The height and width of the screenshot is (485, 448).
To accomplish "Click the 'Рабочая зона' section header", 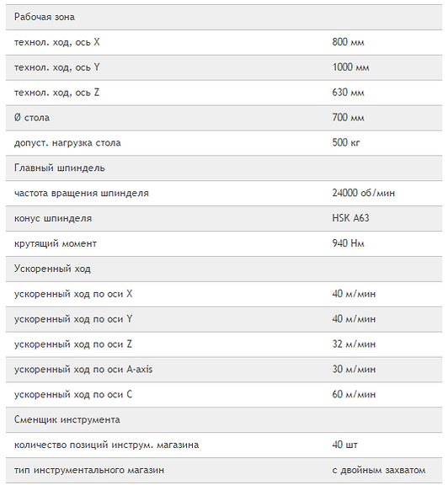I will 45,17.
